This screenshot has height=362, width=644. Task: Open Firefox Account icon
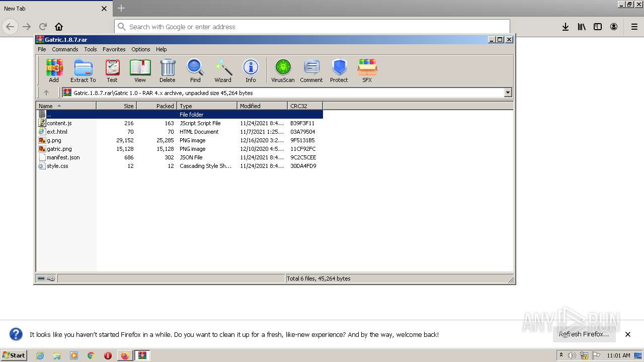point(614,27)
